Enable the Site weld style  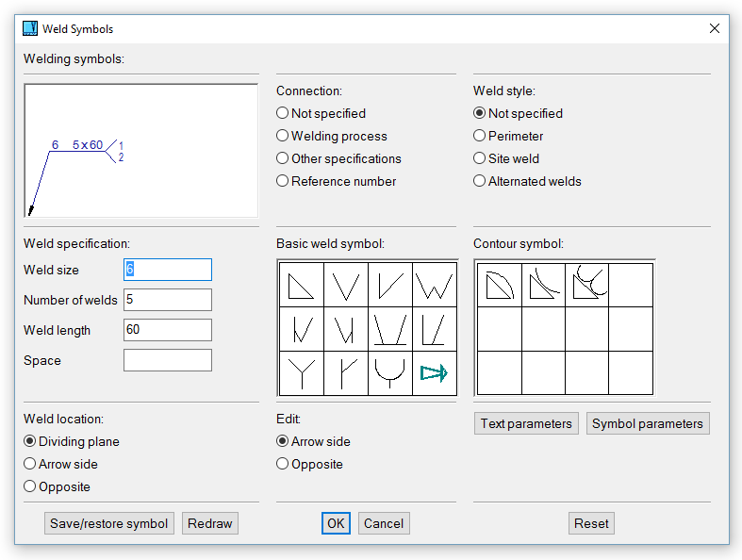click(480, 158)
